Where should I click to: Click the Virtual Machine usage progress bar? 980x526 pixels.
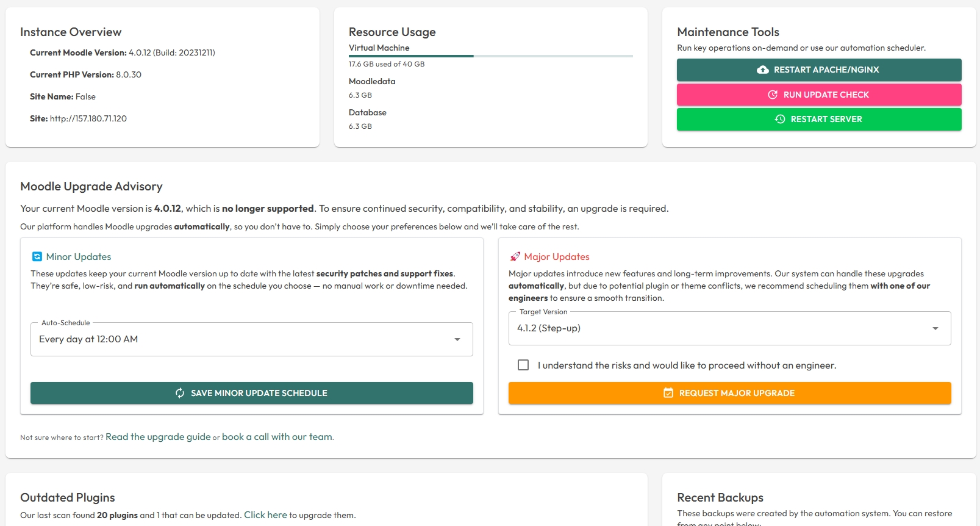(x=491, y=56)
